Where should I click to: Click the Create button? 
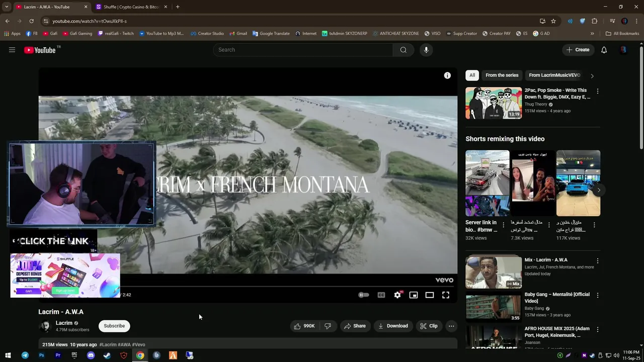coord(578,50)
